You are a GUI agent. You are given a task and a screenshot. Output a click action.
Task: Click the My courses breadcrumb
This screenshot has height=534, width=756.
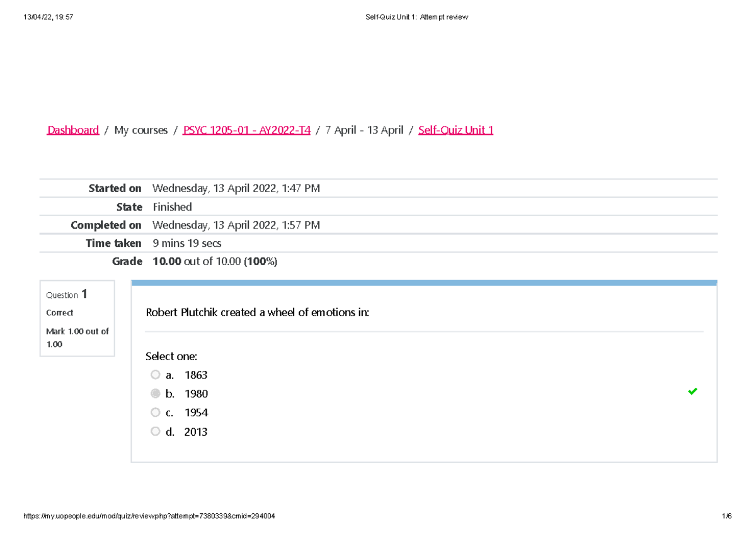(140, 130)
